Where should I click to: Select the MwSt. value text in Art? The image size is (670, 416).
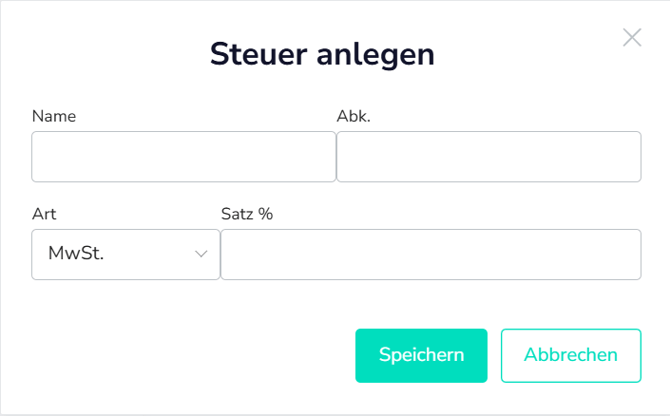pyautogui.click(x=77, y=254)
